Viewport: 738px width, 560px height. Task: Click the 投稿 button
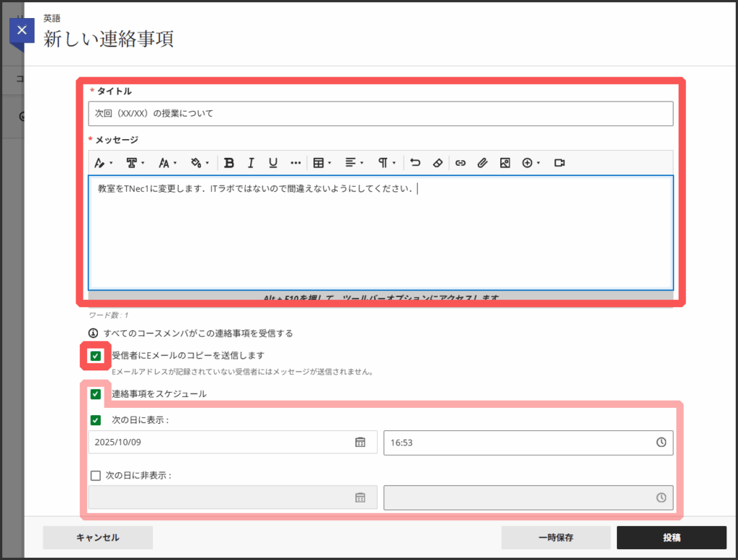(x=671, y=538)
